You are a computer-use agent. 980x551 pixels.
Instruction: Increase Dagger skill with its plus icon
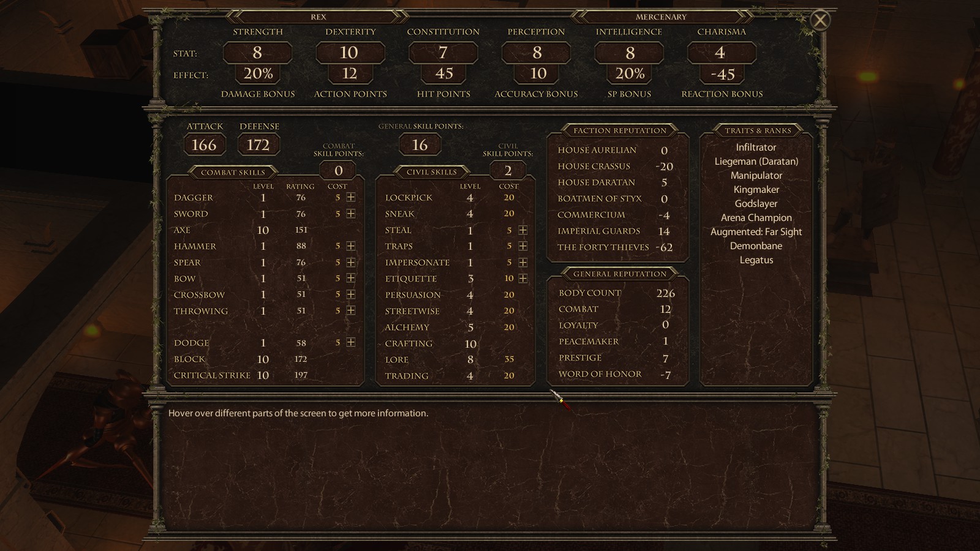[350, 197]
